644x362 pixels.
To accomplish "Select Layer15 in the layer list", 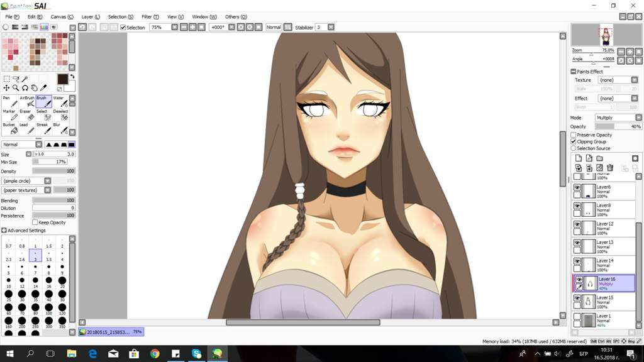I will coord(604,302).
